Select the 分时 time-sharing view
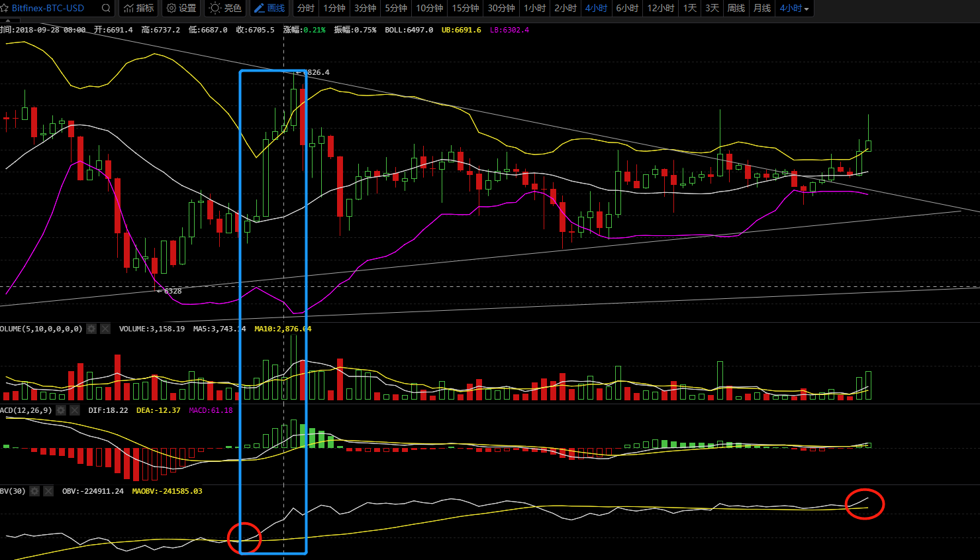 click(305, 8)
